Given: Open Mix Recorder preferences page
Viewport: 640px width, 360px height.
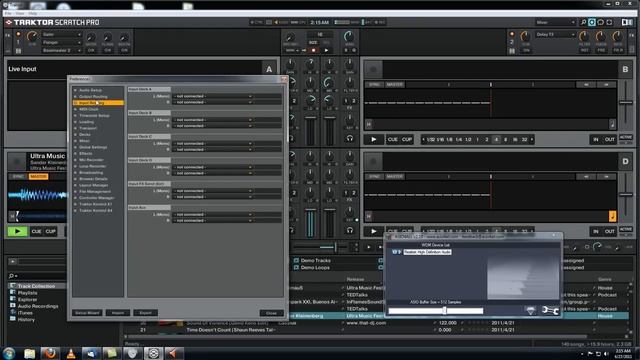Looking at the screenshot, I should pyautogui.click(x=91, y=160).
